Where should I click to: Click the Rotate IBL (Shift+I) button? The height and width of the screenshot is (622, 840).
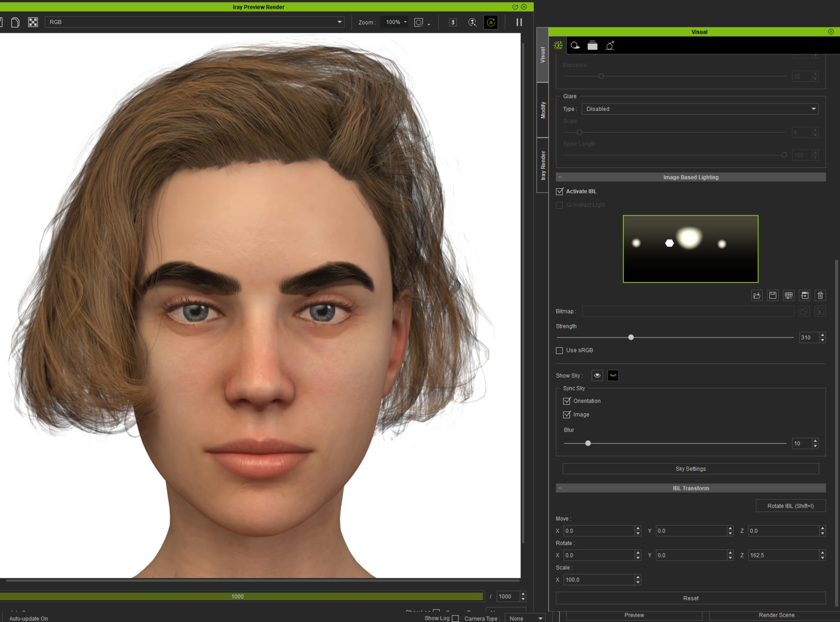(791, 506)
